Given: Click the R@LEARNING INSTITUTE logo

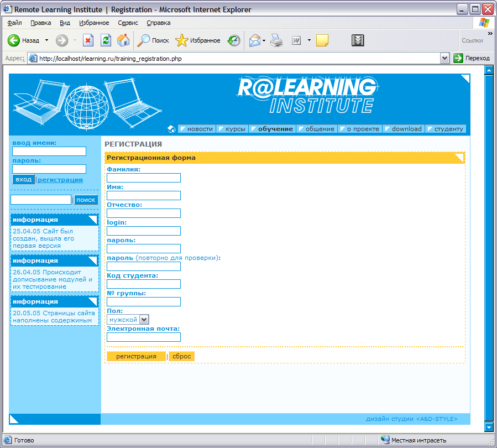Looking at the screenshot, I should pyautogui.click(x=307, y=95).
